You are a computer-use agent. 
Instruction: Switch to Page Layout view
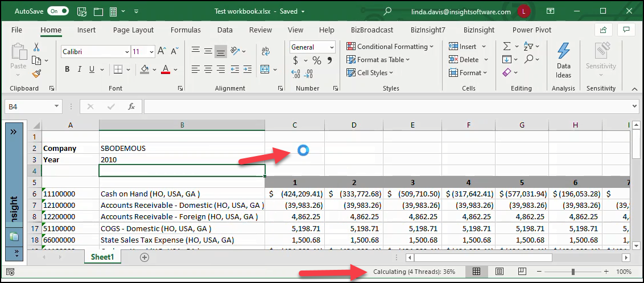pyautogui.click(x=499, y=272)
